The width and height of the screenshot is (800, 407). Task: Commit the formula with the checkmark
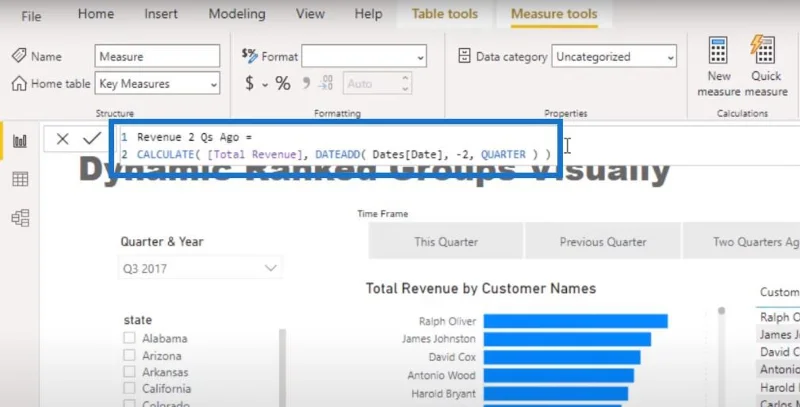point(92,138)
